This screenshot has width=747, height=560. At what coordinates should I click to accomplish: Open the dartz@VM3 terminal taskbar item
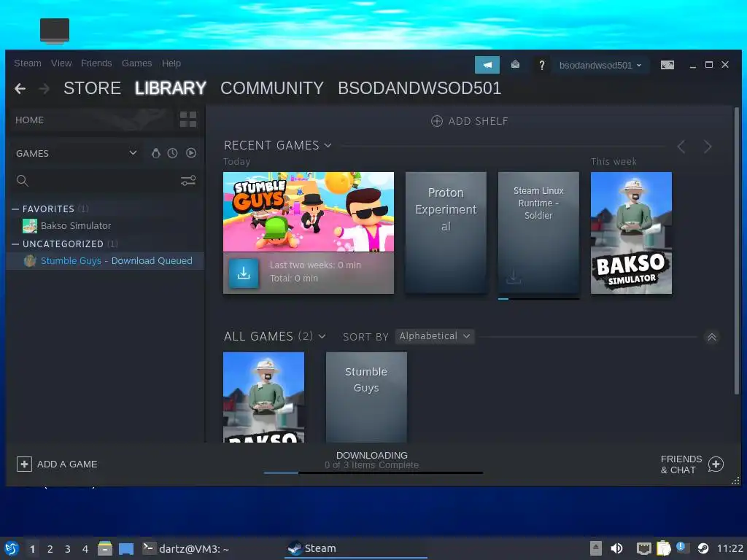click(x=186, y=548)
